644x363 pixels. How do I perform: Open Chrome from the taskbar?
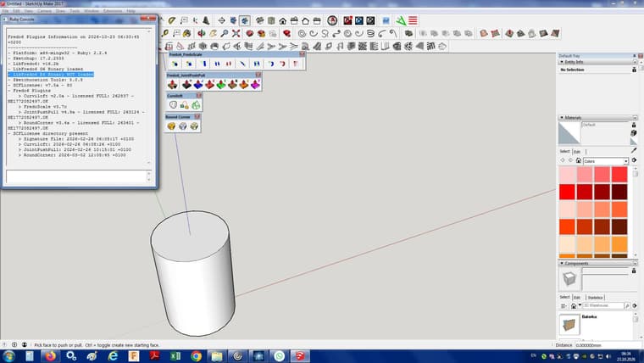(x=196, y=356)
